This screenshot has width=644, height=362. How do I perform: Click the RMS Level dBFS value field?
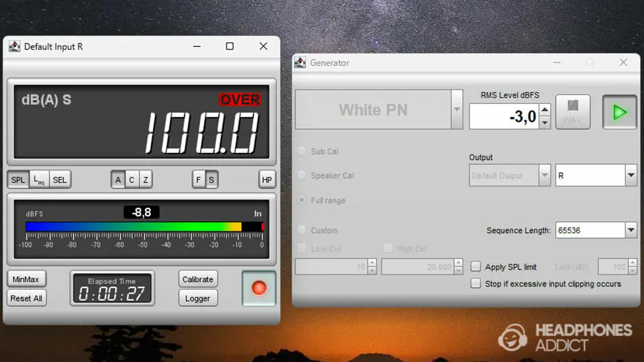pos(504,117)
